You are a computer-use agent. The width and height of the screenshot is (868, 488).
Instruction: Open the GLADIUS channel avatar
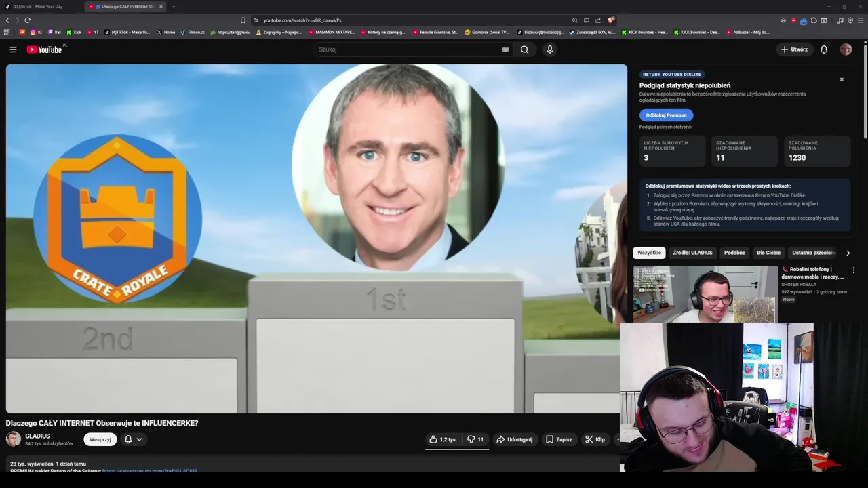(14, 439)
